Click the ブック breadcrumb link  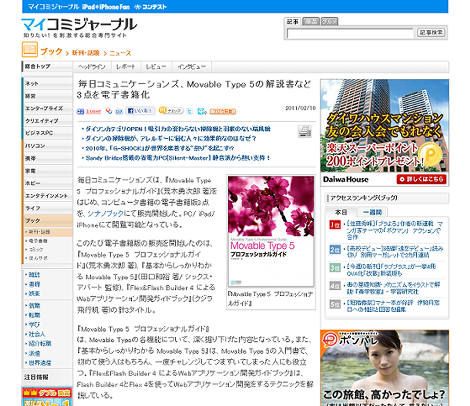pos(51,52)
